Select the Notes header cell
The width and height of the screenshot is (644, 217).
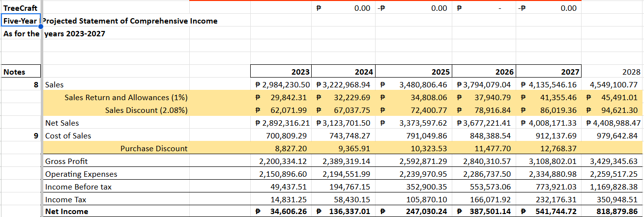pos(21,72)
